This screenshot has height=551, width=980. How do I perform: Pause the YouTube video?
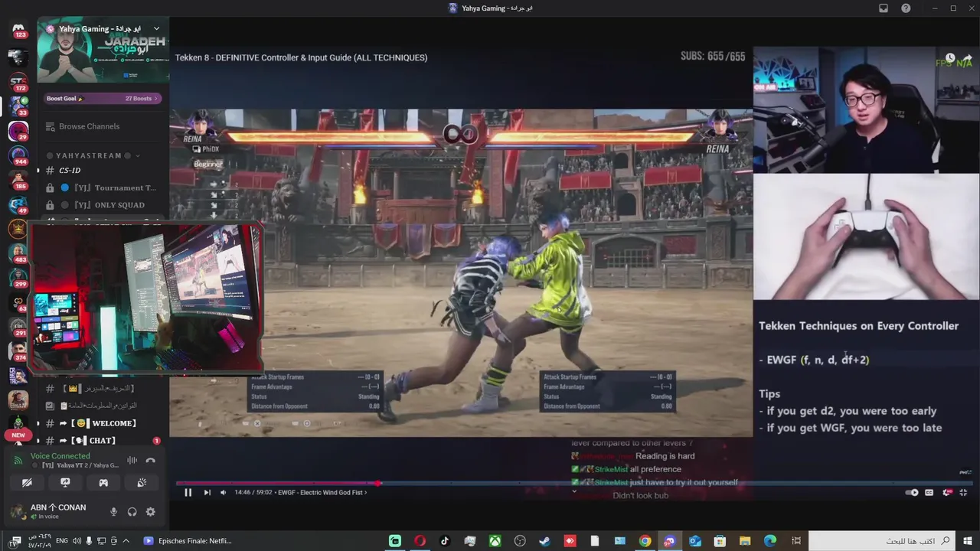click(188, 492)
